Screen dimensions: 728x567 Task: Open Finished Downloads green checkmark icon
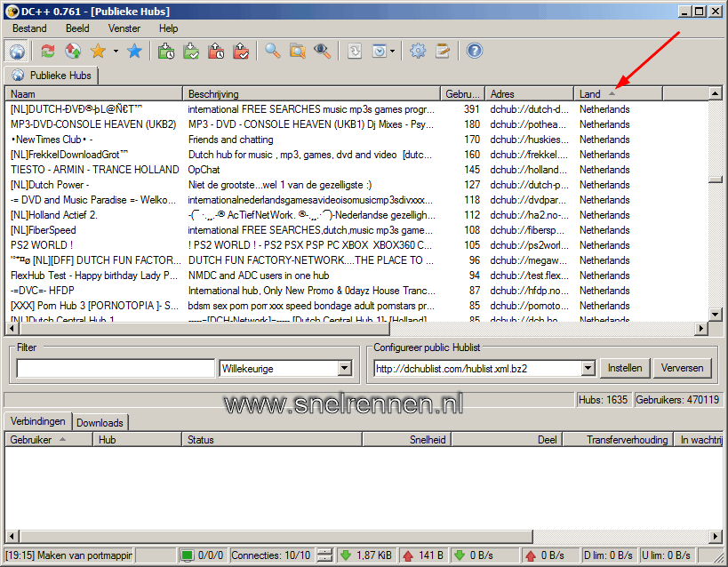pos(191,51)
